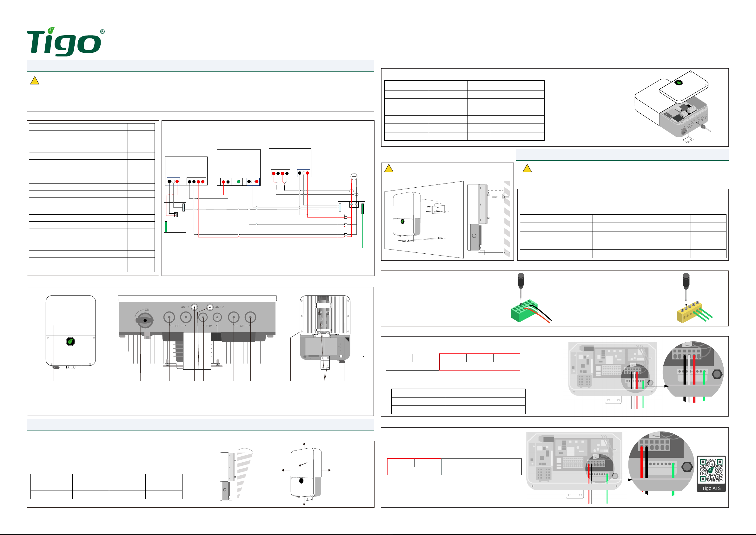756x535 pixels.
Task: Click the meter symbol in the wiring diagram
Action: pyautogui.click(x=354, y=176)
